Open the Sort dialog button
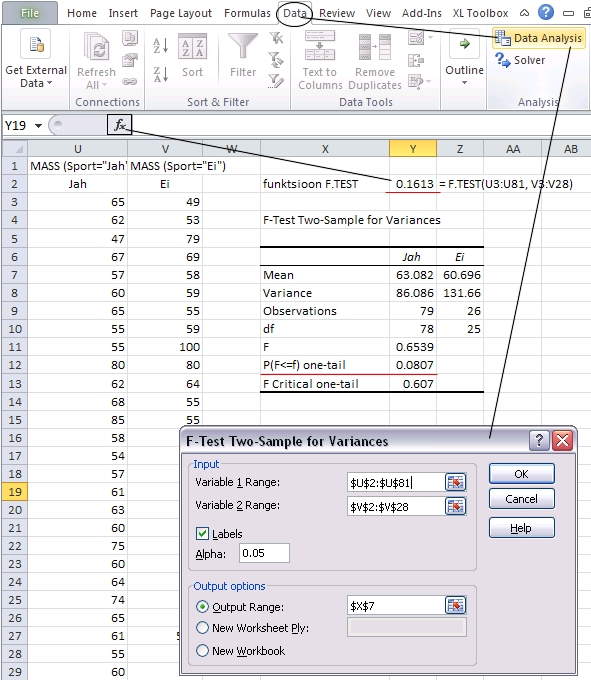 [x=192, y=56]
